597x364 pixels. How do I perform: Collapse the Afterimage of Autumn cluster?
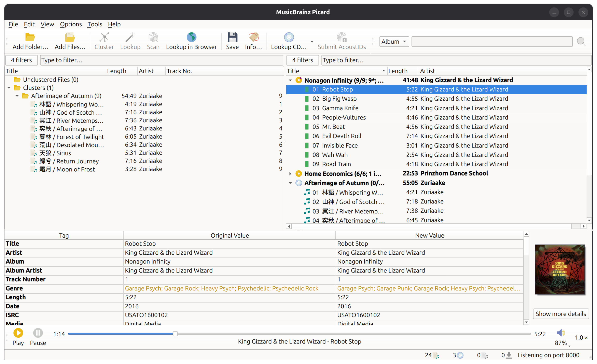pyautogui.click(x=17, y=96)
